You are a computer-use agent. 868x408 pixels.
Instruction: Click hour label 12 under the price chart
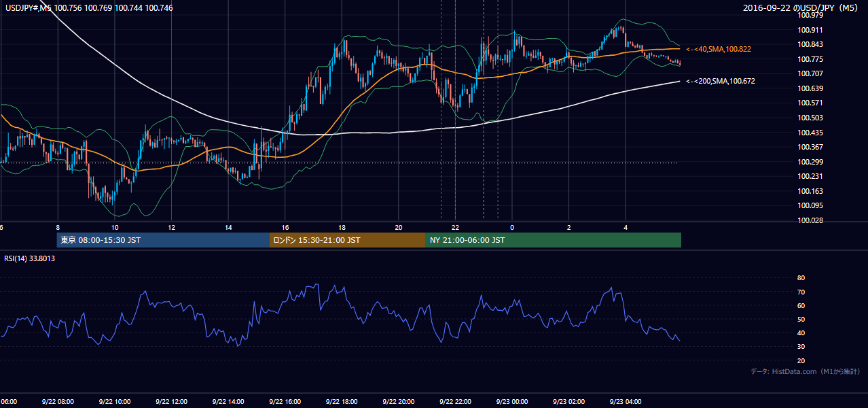click(x=171, y=228)
